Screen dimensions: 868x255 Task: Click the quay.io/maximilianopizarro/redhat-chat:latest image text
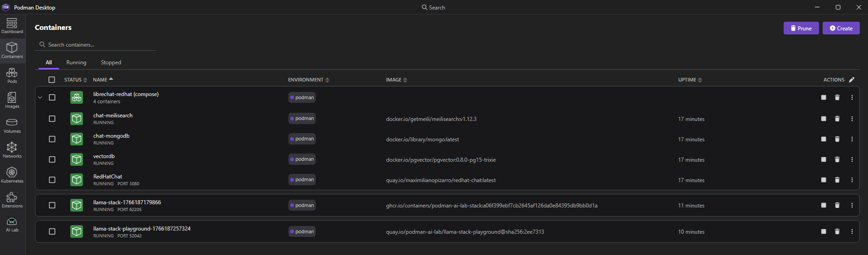441,180
